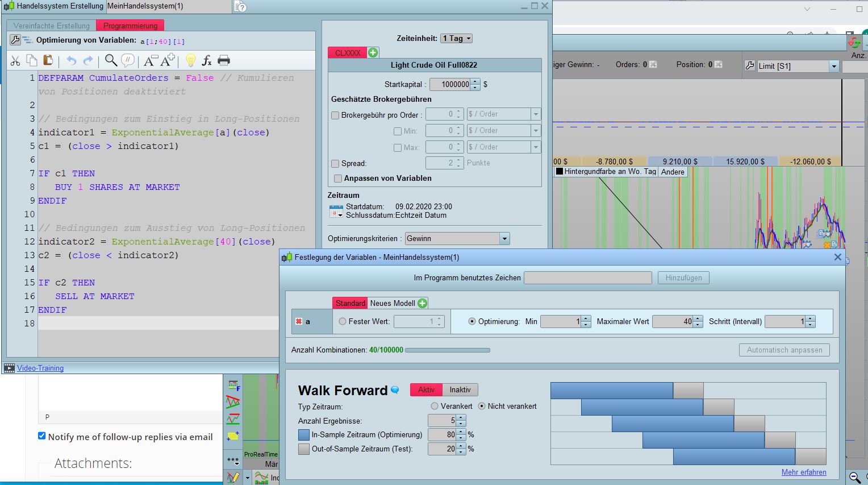
Task: Open the Optimierungskriterien Gewinn dropdown
Action: (x=457, y=239)
